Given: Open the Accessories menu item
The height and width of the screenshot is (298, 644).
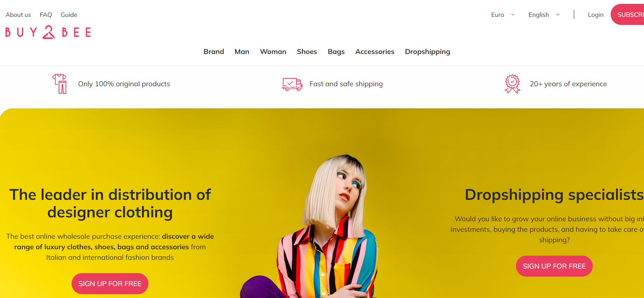Looking at the screenshot, I should [375, 52].
